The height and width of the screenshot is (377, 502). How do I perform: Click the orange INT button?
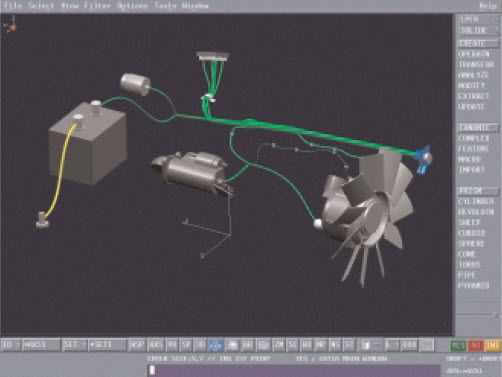[x=492, y=345]
